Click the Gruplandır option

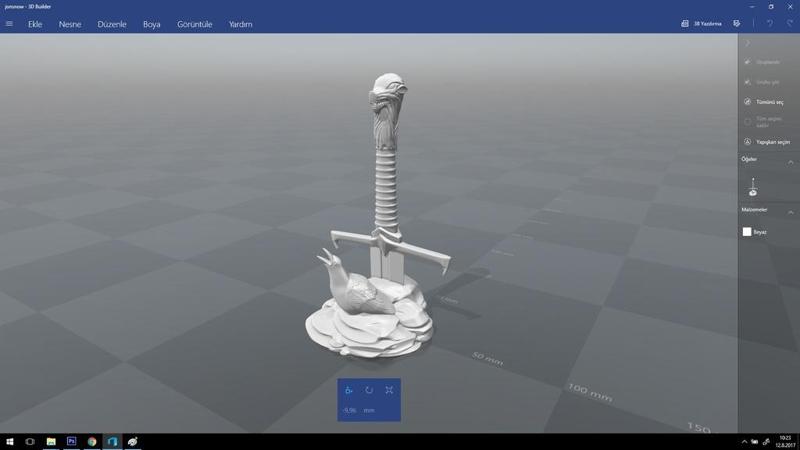click(763, 62)
